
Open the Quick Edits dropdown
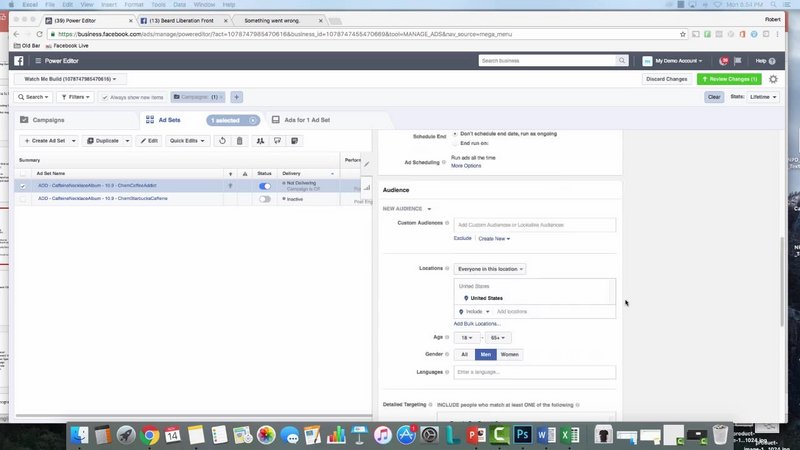click(x=187, y=141)
